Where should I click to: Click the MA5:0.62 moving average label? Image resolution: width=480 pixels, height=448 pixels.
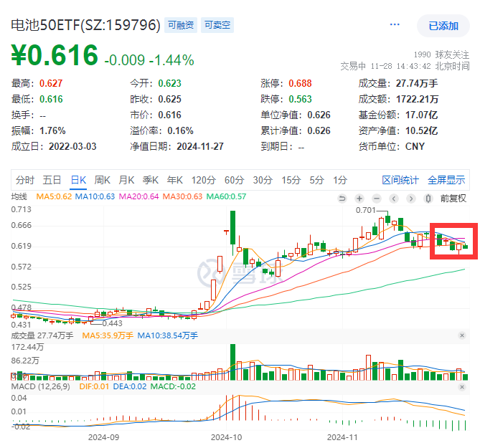(x=54, y=196)
